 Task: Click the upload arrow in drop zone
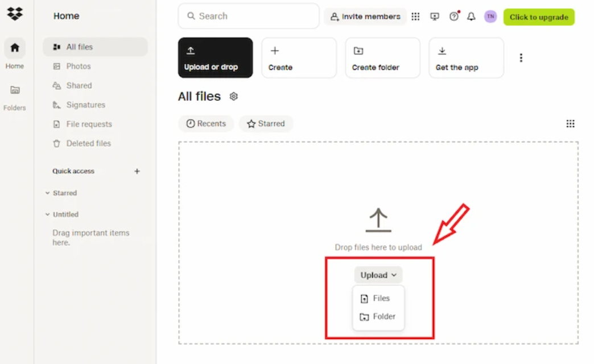[x=378, y=220]
